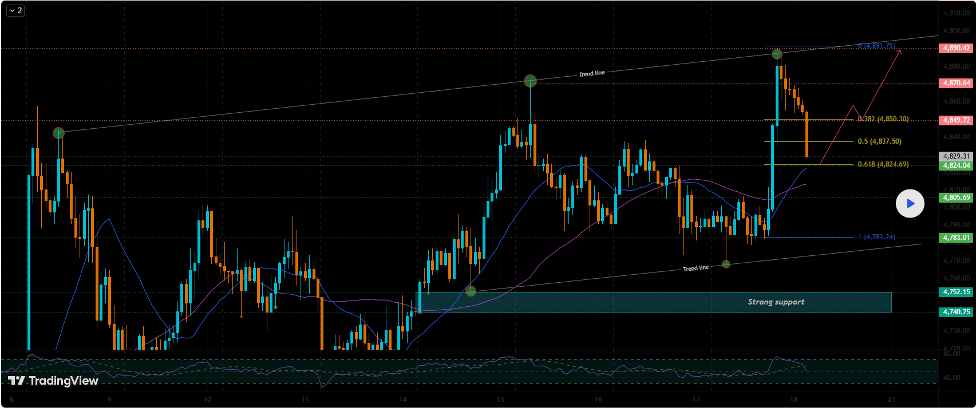Click the upper 'Trend line' text label
This screenshot has height=411, width=980.
coord(591,73)
